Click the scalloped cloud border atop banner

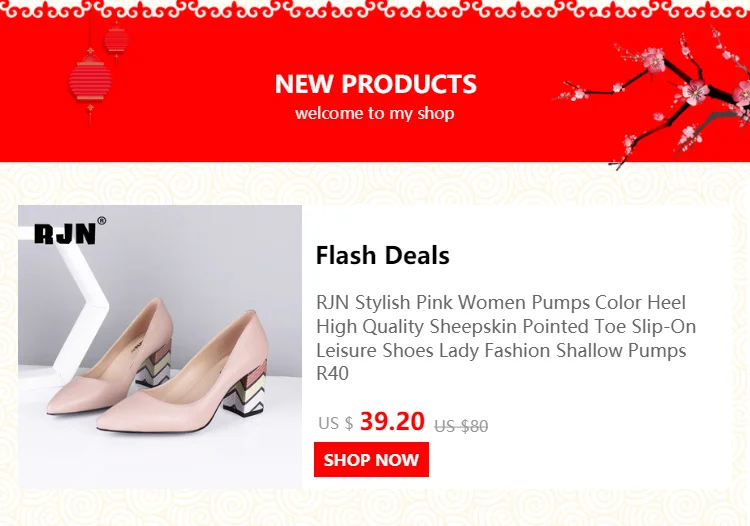click(375, 7)
